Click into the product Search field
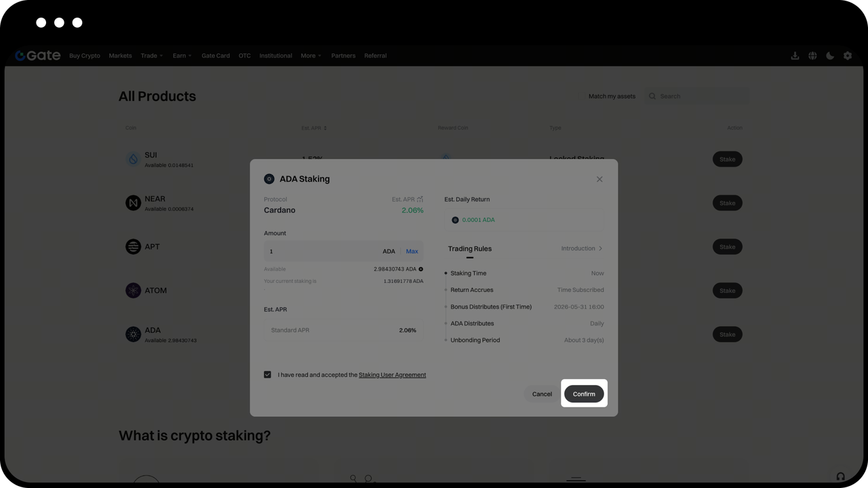The width and height of the screenshot is (868, 488). [697, 96]
